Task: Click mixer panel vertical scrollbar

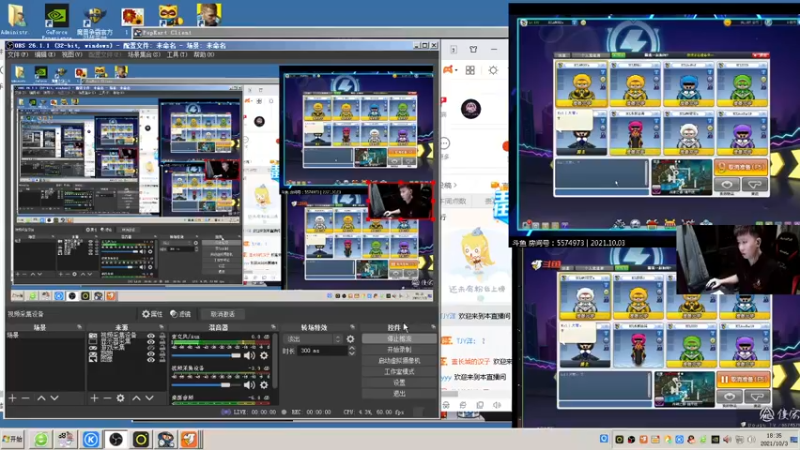Action: (x=275, y=360)
